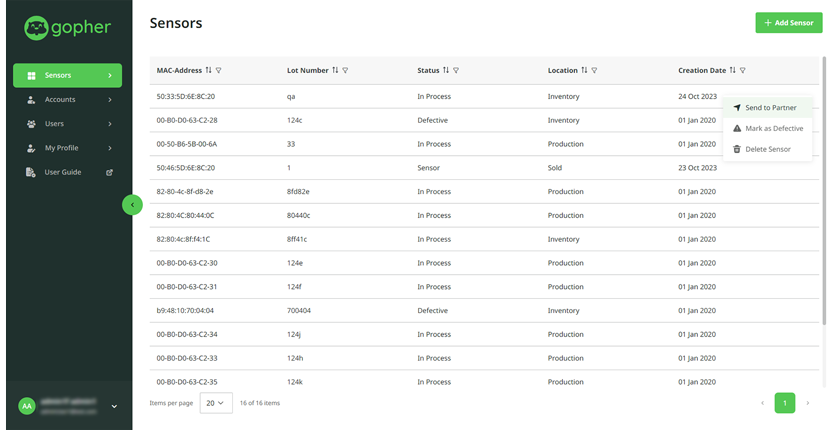
Task: Open the Items per page dropdown
Action: [216, 403]
